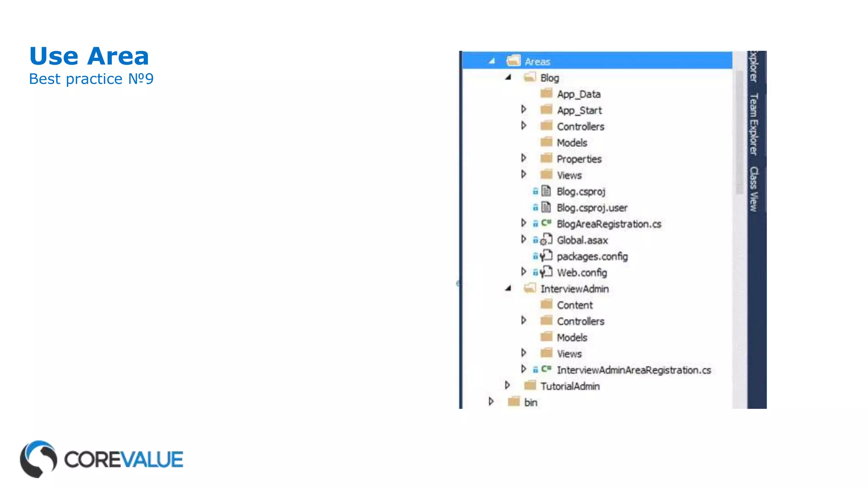
Task: Select the Content folder under InterviewAdmin
Action: pos(574,305)
